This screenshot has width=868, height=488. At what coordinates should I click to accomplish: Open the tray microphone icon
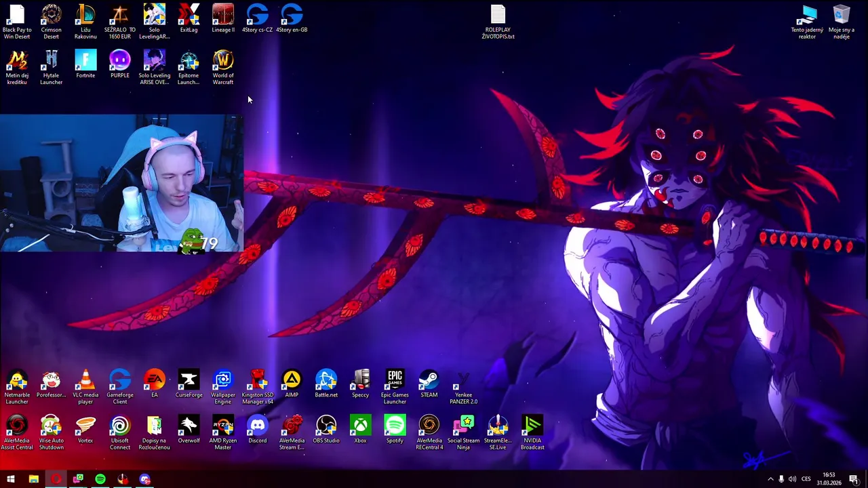click(x=781, y=479)
